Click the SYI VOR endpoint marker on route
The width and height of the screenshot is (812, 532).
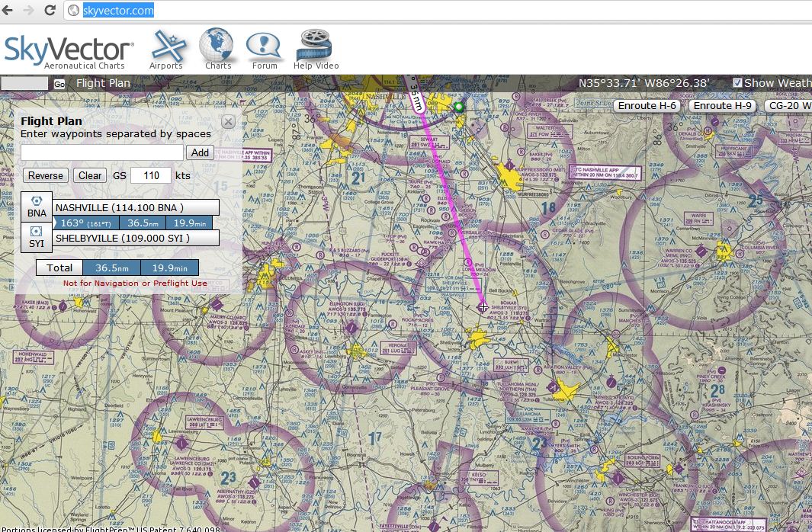pyautogui.click(x=483, y=307)
